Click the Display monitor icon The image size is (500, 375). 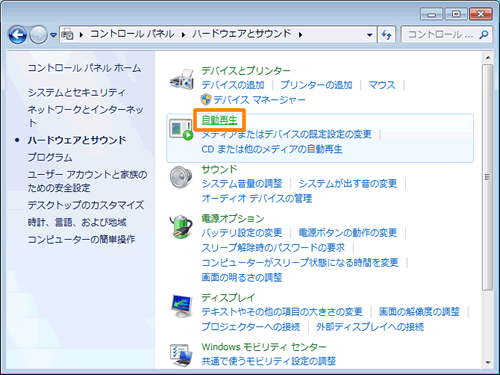(182, 306)
